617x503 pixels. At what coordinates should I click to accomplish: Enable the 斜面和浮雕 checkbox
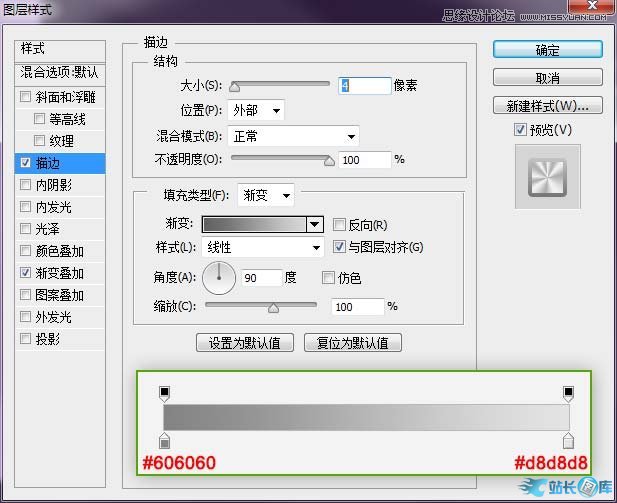[x=26, y=97]
